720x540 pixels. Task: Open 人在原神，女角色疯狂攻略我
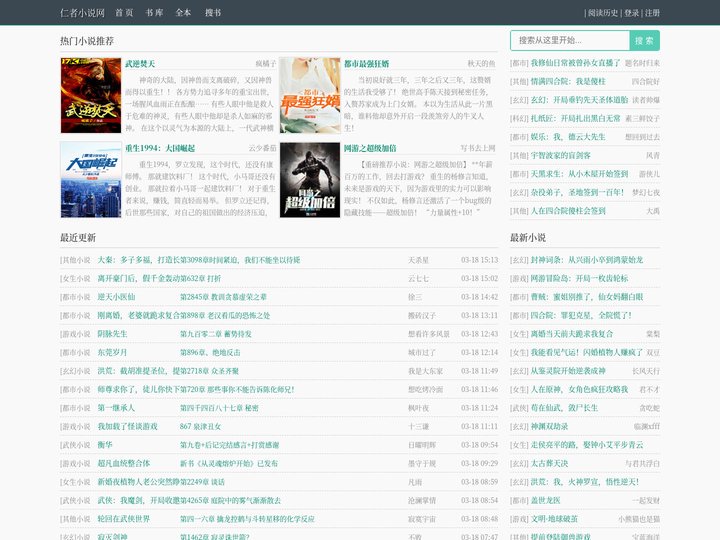click(x=579, y=389)
